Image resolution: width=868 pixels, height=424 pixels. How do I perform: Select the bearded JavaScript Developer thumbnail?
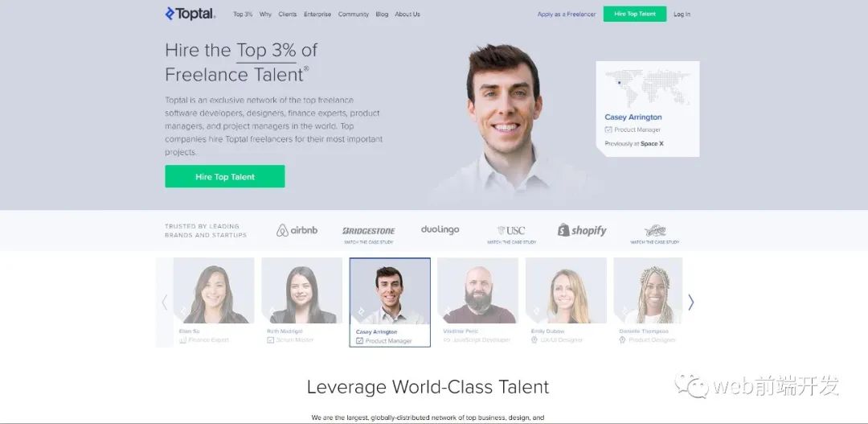click(x=477, y=302)
